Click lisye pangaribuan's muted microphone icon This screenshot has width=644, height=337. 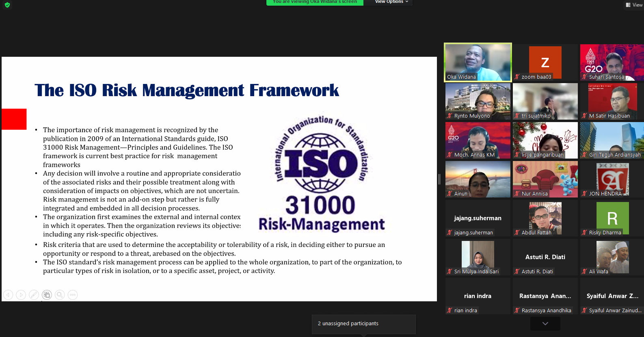pyautogui.click(x=517, y=155)
